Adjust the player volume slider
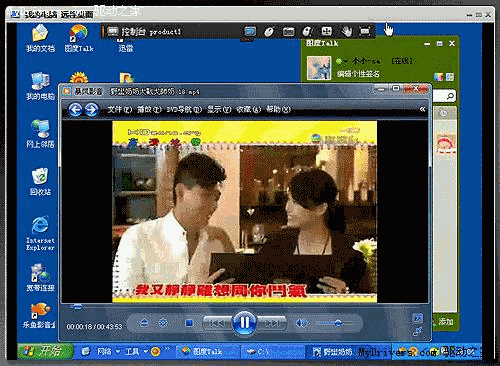500x366 pixels. [335, 323]
